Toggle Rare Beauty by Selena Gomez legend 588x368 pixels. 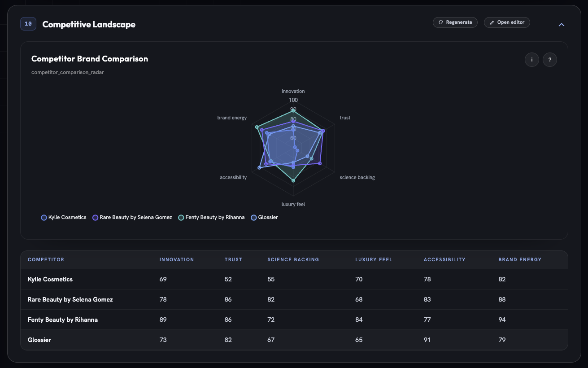[132, 217]
